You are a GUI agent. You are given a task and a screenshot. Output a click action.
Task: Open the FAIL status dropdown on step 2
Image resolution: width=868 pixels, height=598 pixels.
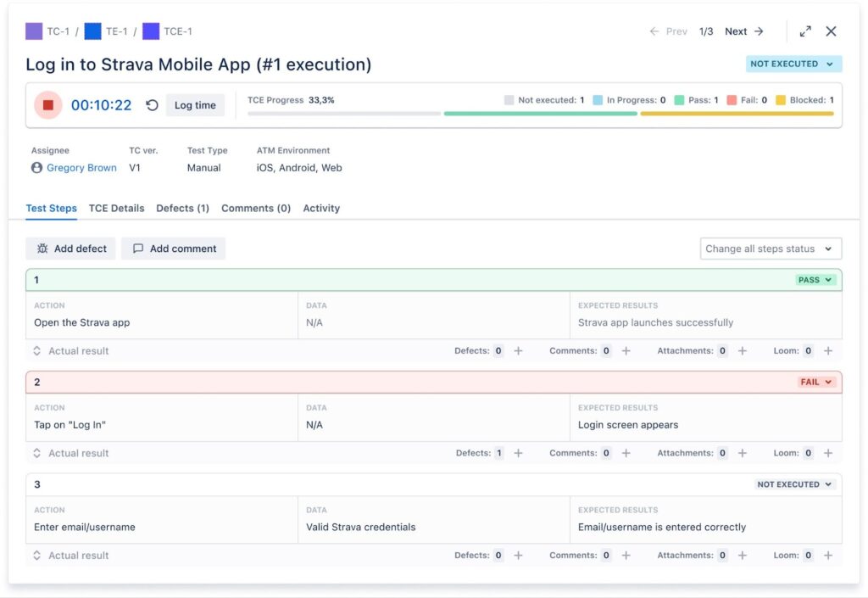[x=815, y=382]
